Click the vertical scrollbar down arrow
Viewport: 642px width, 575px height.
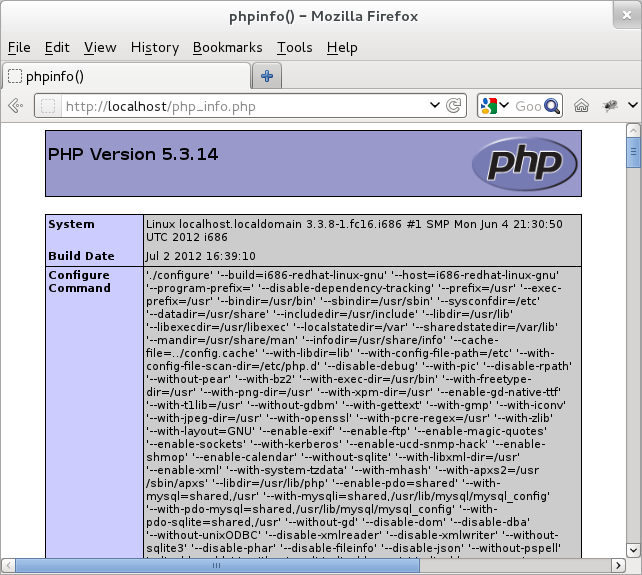tap(633, 549)
